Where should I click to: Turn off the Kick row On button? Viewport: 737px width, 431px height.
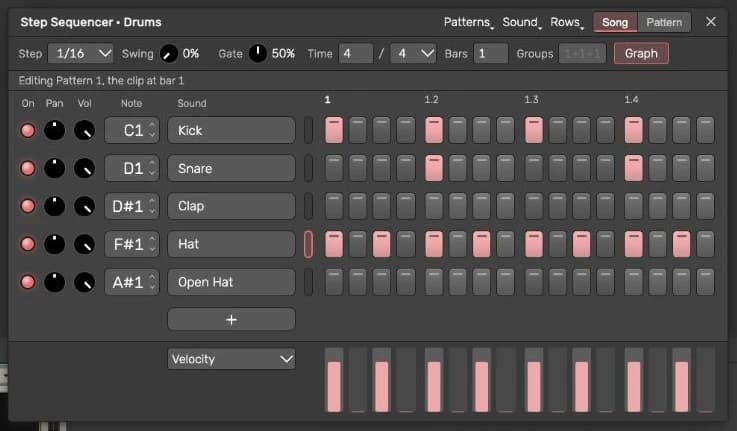(28, 130)
